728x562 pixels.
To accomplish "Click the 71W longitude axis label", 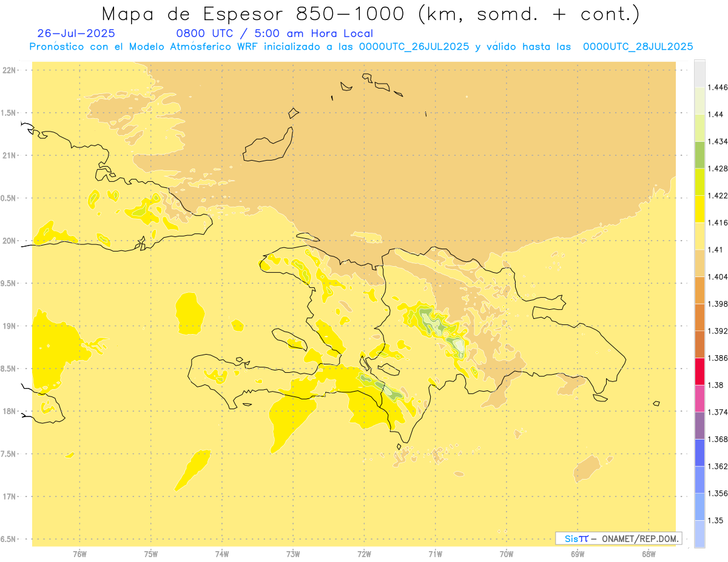I will point(436,554).
